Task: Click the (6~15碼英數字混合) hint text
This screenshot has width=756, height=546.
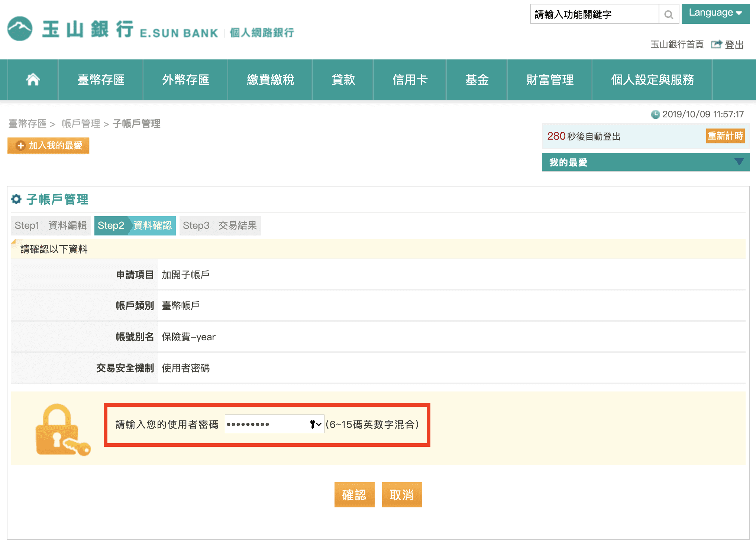Action: coord(372,424)
